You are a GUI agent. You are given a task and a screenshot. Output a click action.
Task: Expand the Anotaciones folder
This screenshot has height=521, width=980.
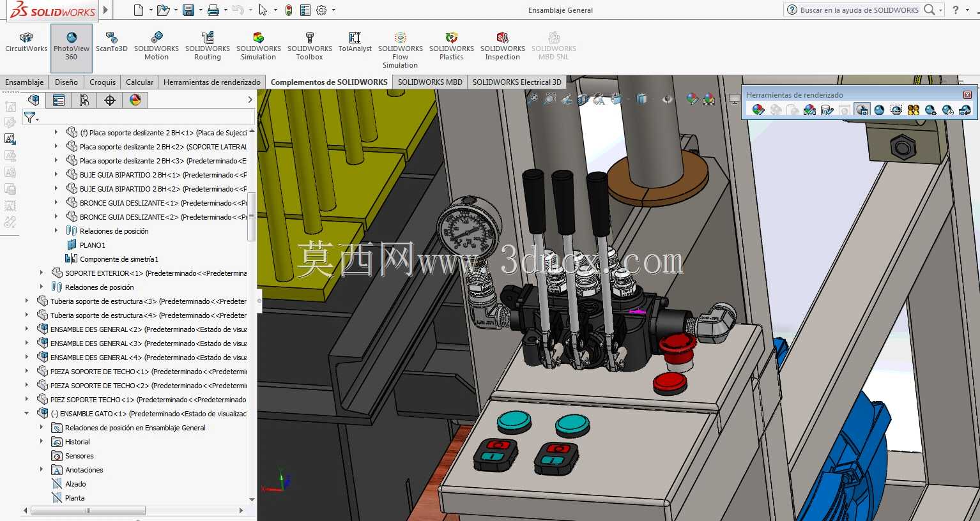click(42, 470)
